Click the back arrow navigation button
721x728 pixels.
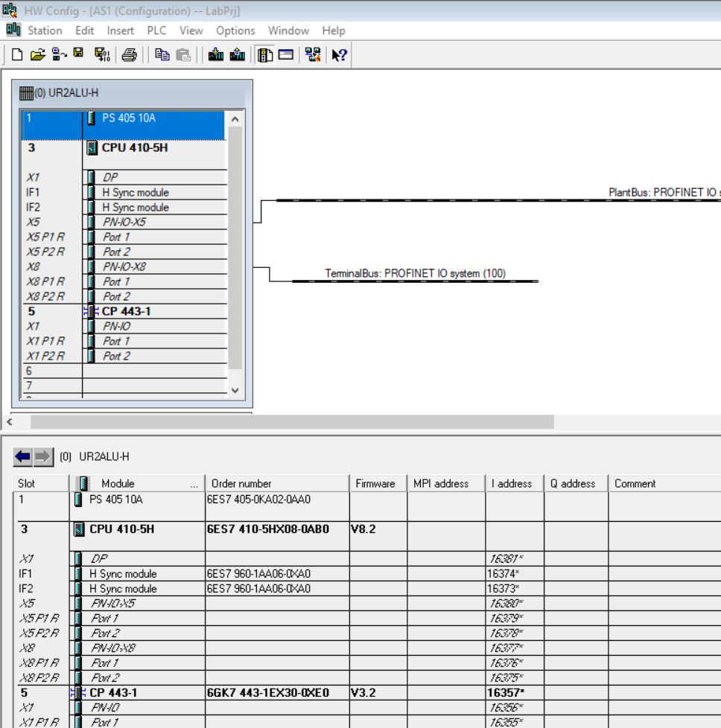pyautogui.click(x=22, y=457)
